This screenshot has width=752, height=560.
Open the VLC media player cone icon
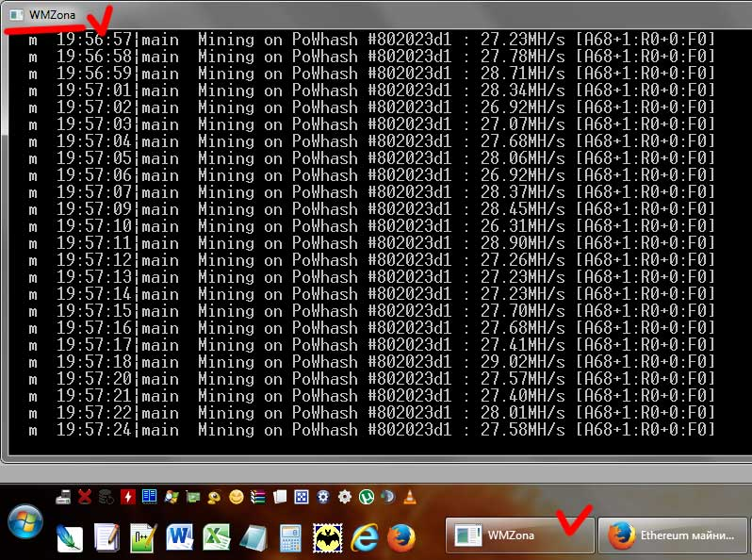coord(410,496)
